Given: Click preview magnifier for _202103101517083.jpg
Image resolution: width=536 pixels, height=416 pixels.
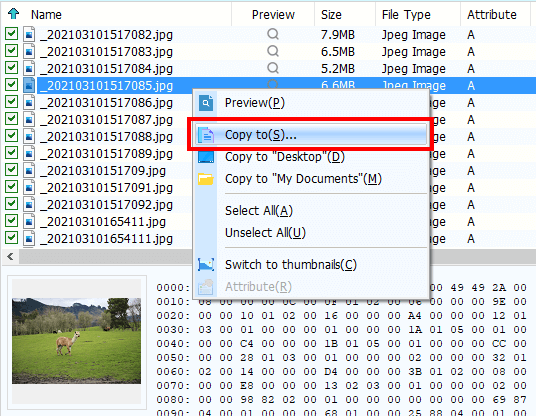Looking at the screenshot, I should (273, 51).
